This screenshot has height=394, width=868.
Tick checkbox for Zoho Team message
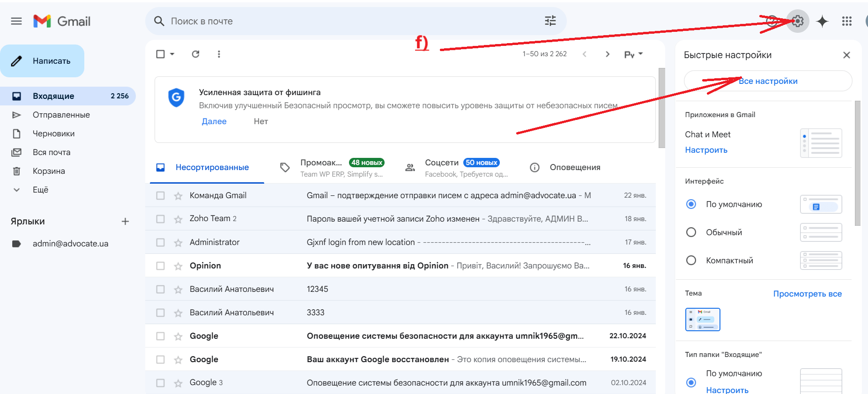(x=160, y=219)
